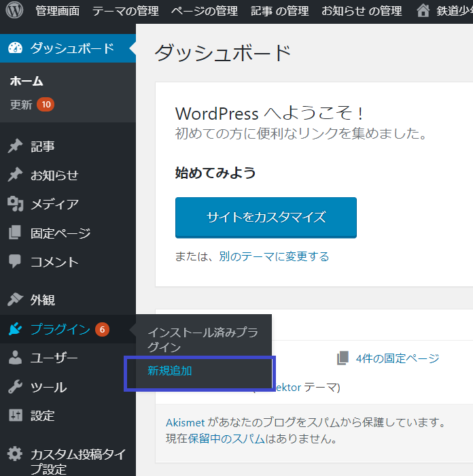Screen dimensions: 473x476
Task: Click the pages icon beside 固定ページ
Action: coord(15,233)
